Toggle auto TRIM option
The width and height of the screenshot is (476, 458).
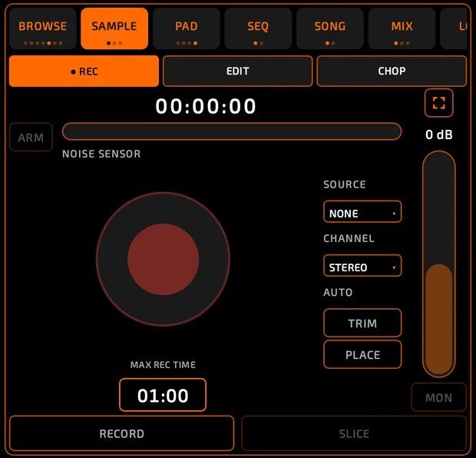(362, 323)
